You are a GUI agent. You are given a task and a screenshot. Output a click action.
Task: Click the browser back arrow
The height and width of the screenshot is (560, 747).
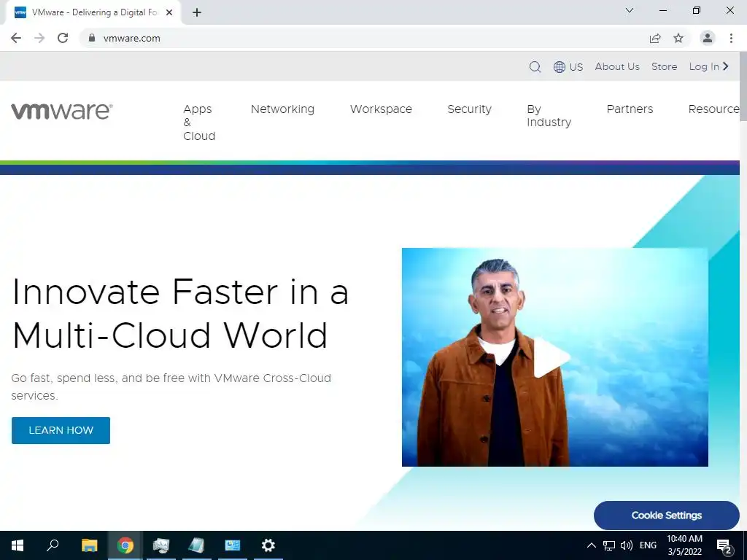[16, 38]
